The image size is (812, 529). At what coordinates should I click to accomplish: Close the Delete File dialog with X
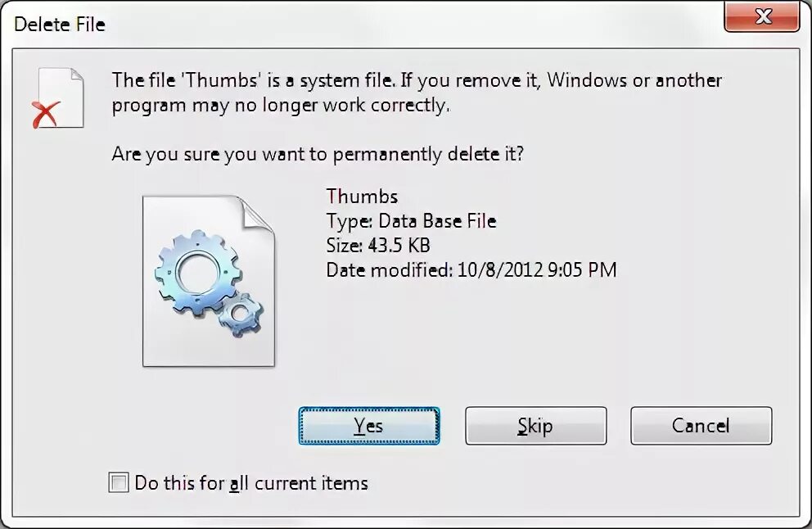point(762,16)
